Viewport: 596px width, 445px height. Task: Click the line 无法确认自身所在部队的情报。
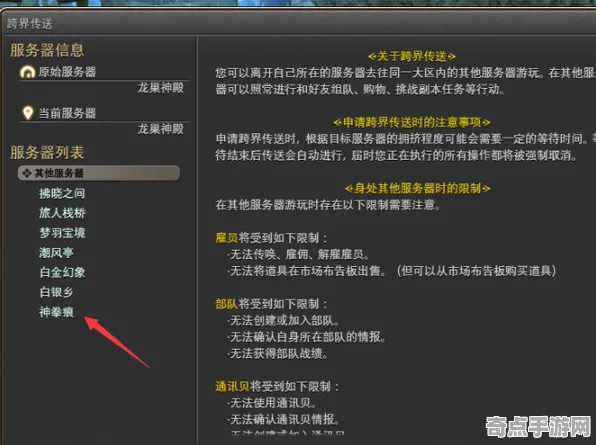click(x=306, y=337)
